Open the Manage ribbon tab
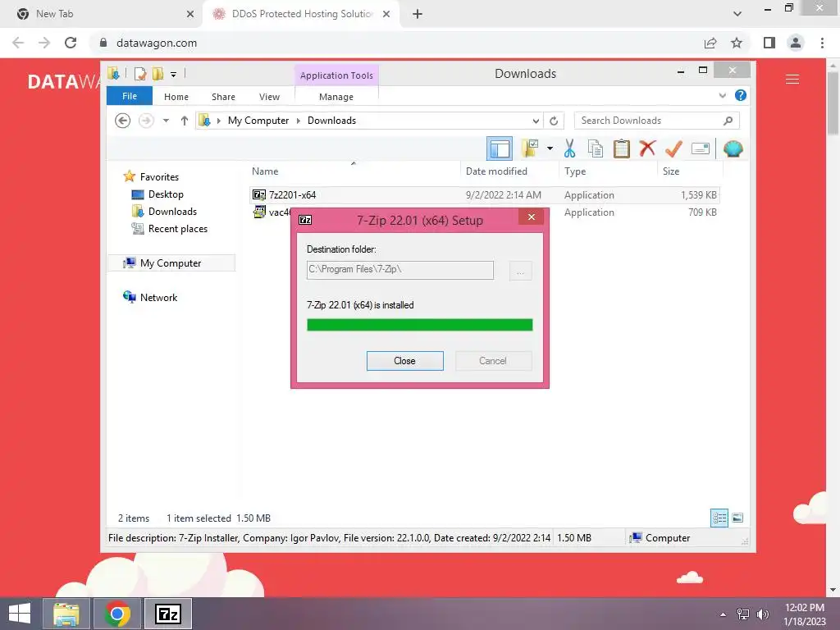This screenshot has width=840, height=630. (x=336, y=97)
